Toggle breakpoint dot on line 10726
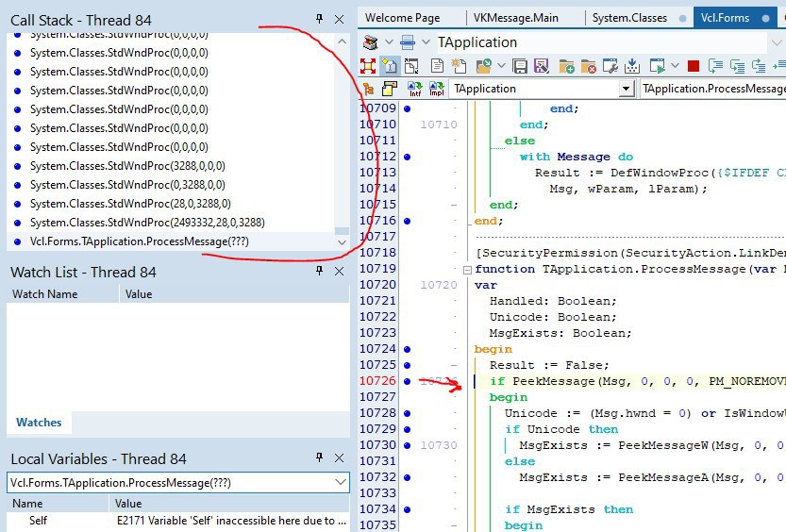 click(407, 381)
